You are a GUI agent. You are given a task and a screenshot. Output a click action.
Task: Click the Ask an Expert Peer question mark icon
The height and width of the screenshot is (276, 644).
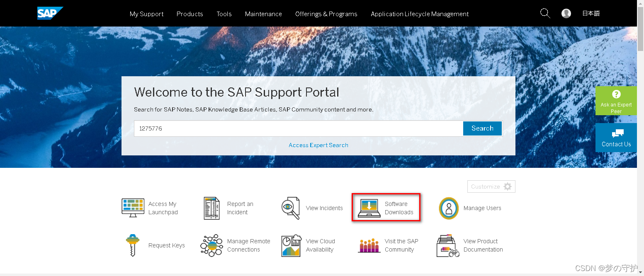tap(616, 94)
